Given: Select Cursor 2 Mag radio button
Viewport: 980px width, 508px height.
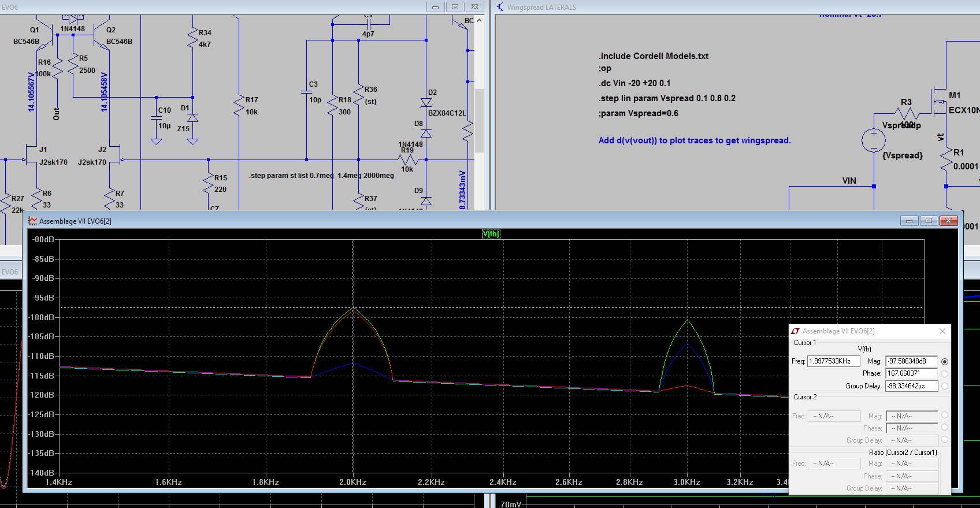Looking at the screenshot, I should [945, 415].
